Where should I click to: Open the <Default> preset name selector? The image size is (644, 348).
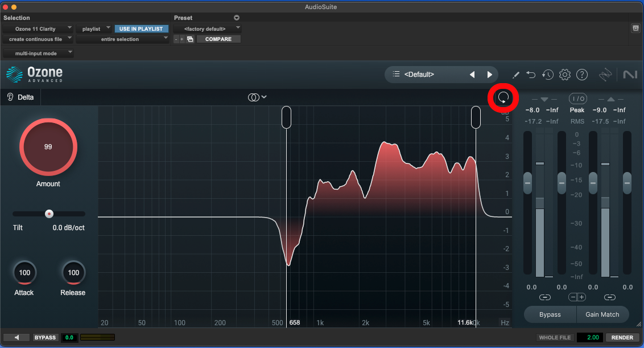click(x=419, y=75)
